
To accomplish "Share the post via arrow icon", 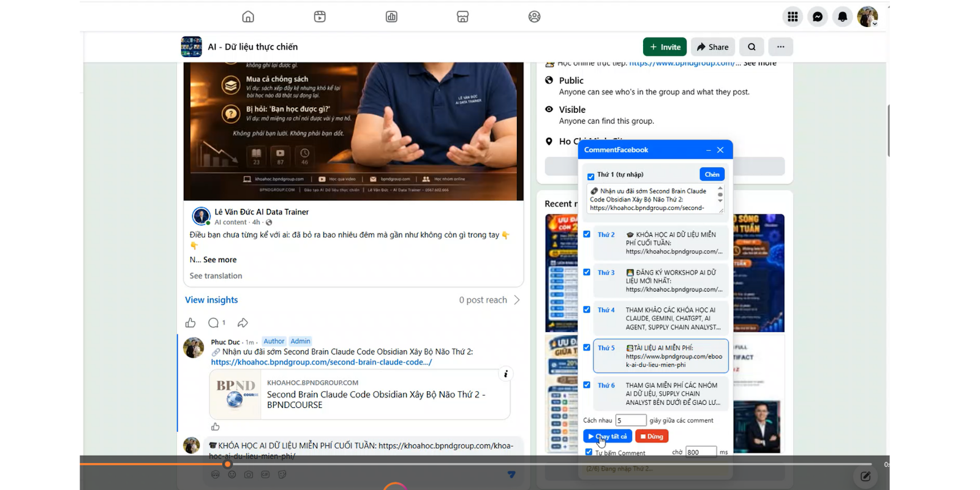I will pyautogui.click(x=243, y=323).
